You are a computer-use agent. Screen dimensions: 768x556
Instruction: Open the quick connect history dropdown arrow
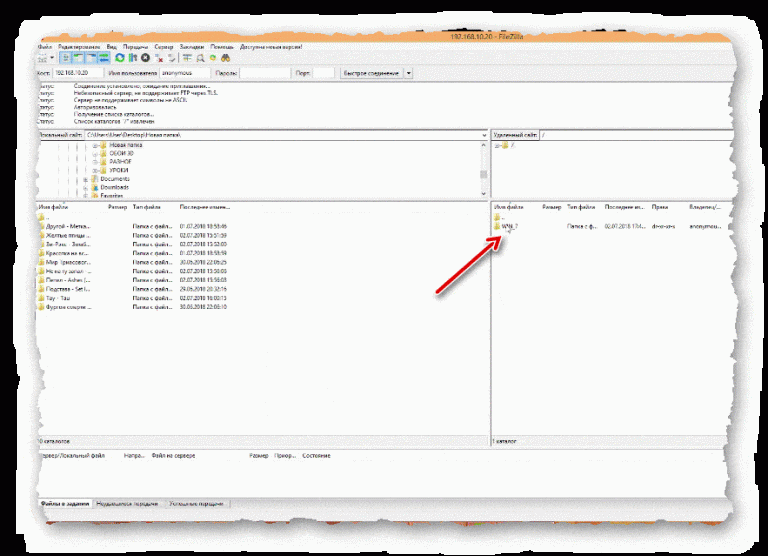pos(408,73)
